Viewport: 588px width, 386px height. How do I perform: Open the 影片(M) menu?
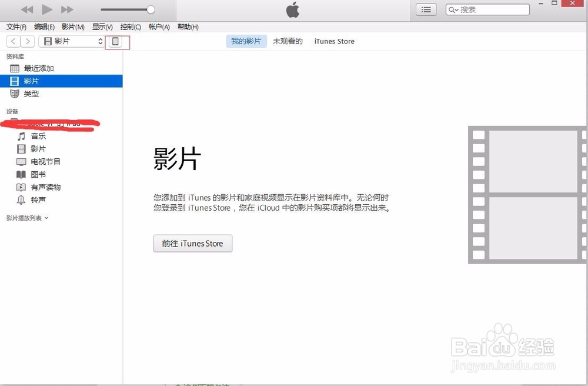[73, 27]
